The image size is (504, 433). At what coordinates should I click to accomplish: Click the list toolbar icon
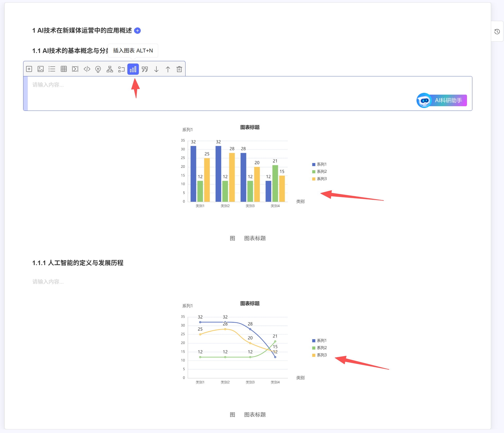[52, 69]
